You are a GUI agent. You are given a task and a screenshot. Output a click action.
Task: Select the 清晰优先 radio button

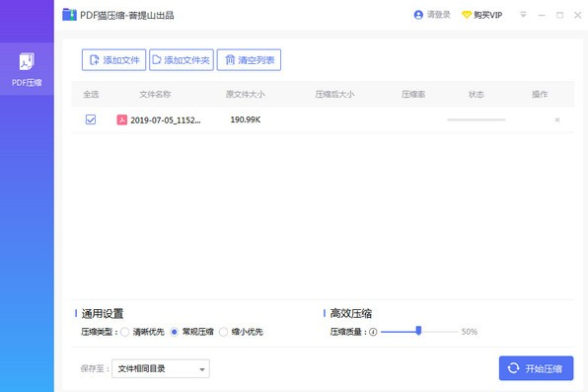125,332
